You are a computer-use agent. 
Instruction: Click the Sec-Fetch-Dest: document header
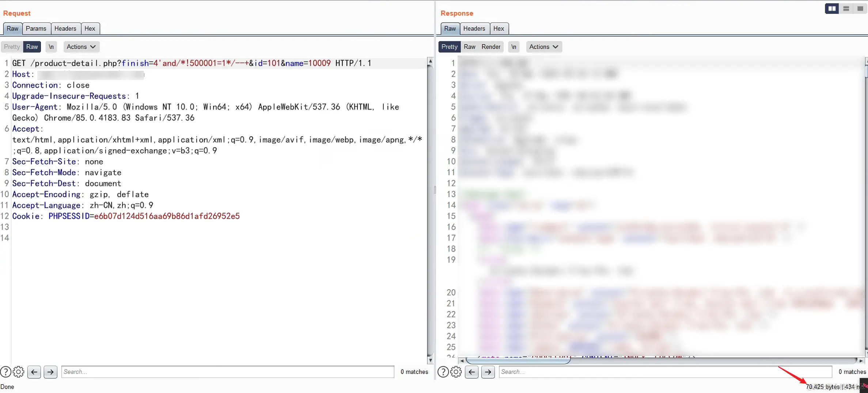click(x=67, y=183)
